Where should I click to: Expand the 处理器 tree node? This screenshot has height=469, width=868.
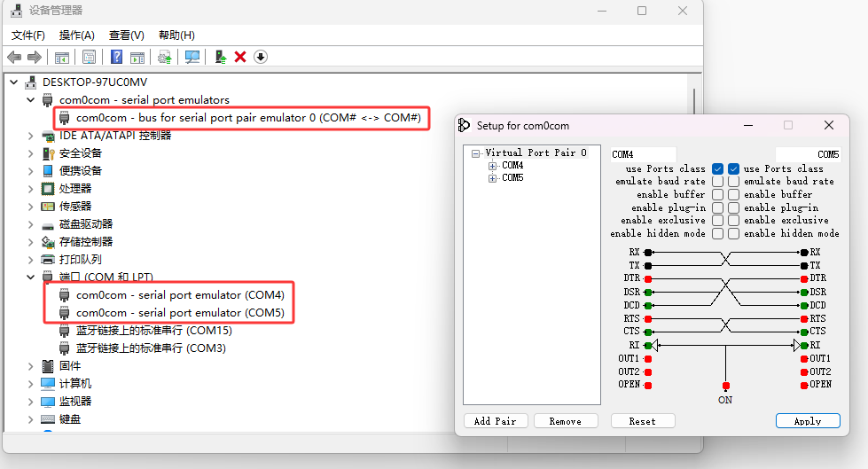(31, 189)
